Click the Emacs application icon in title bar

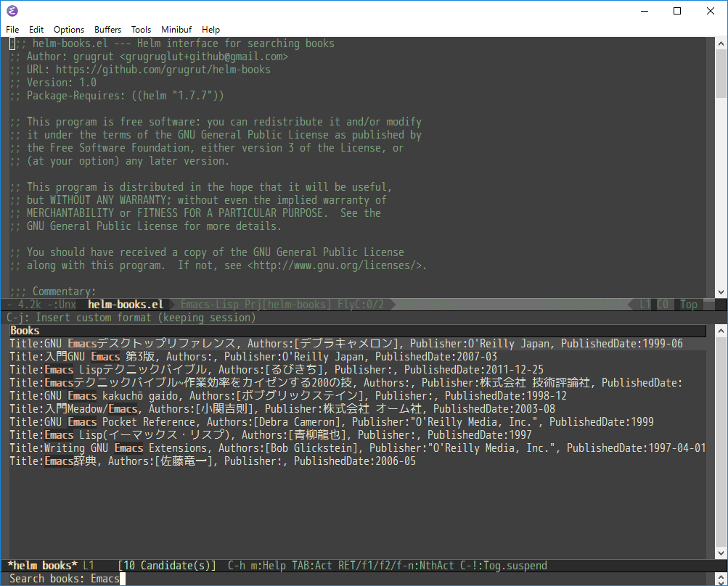pyautogui.click(x=12, y=11)
